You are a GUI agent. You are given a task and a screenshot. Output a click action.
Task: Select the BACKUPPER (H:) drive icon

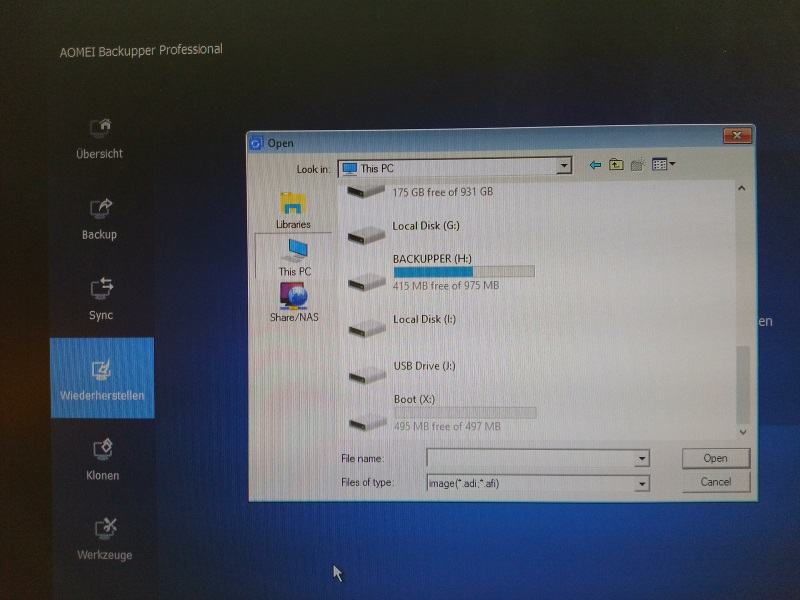pos(367,282)
